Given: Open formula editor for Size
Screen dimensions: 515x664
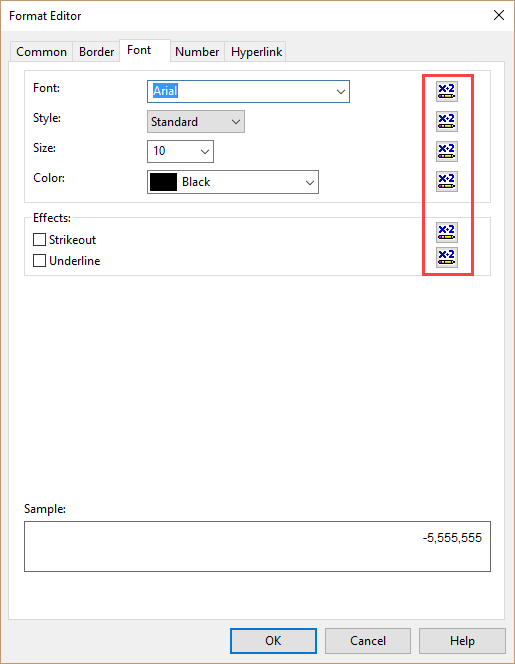Looking at the screenshot, I should pyautogui.click(x=447, y=151).
